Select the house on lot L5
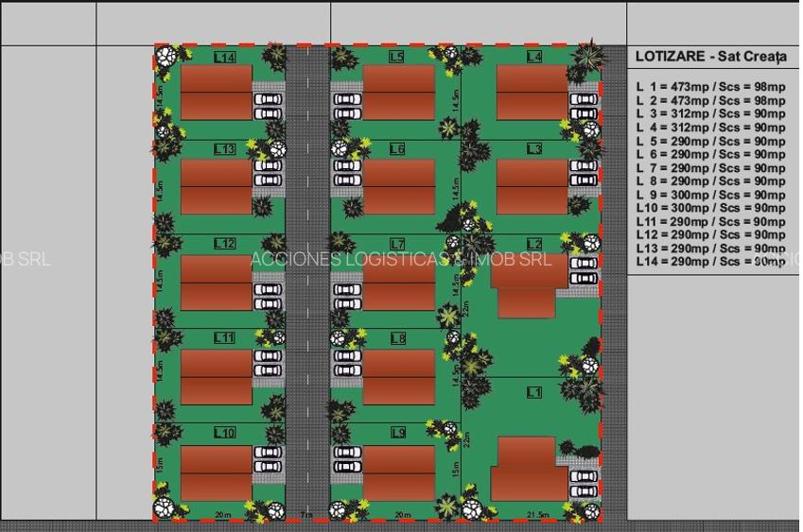The image size is (803, 532). [398, 93]
